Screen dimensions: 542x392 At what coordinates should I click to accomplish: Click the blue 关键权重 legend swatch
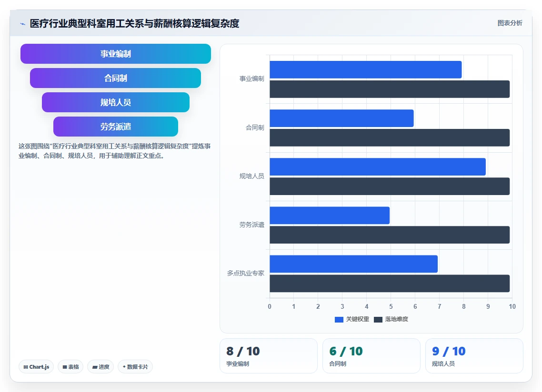339,320
